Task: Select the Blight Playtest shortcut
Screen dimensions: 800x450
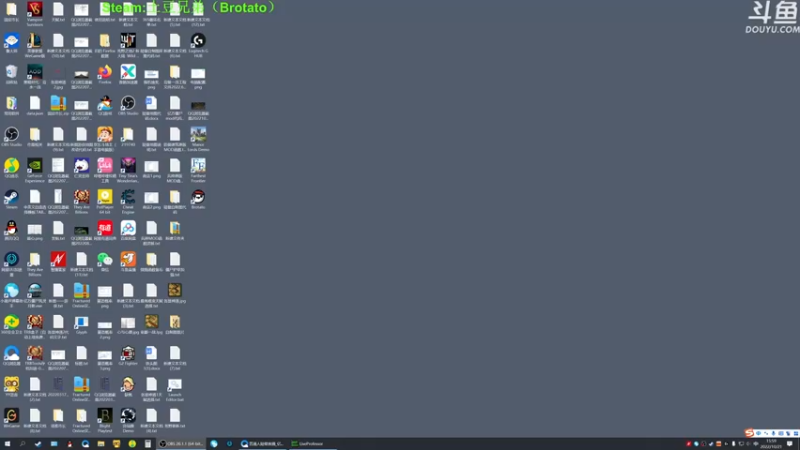Action: click(105, 420)
